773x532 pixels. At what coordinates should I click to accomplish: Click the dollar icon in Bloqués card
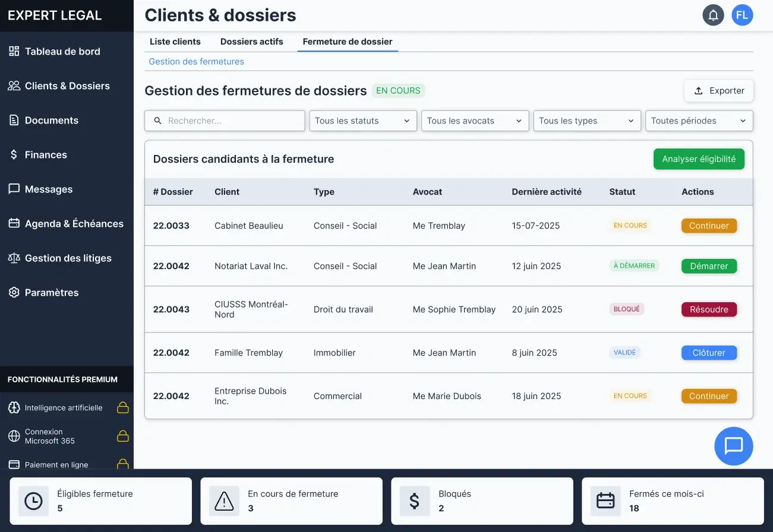pyautogui.click(x=415, y=501)
